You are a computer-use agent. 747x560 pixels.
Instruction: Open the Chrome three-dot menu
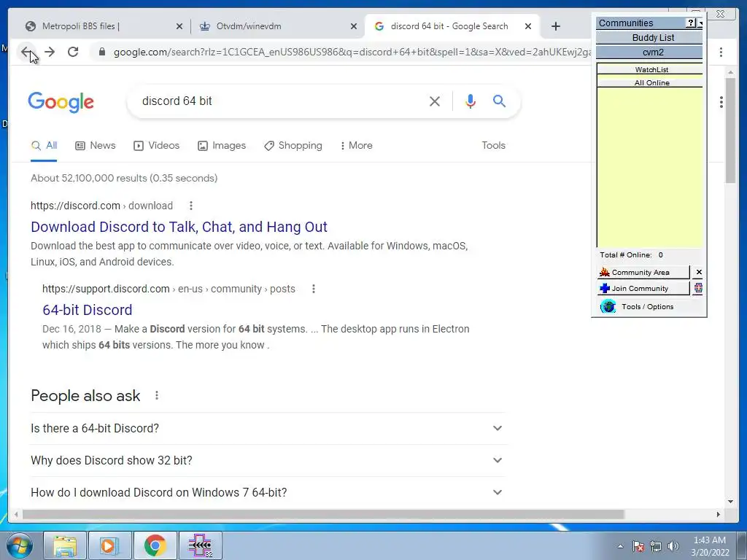[721, 52]
